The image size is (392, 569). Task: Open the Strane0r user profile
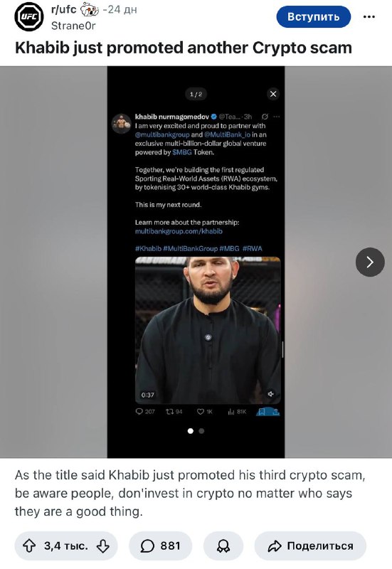click(x=73, y=26)
